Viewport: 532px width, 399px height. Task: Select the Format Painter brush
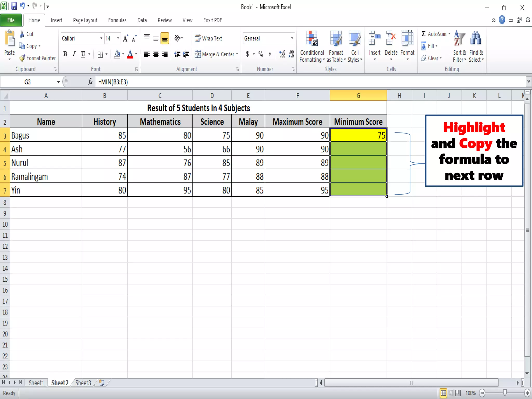(22, 58)
